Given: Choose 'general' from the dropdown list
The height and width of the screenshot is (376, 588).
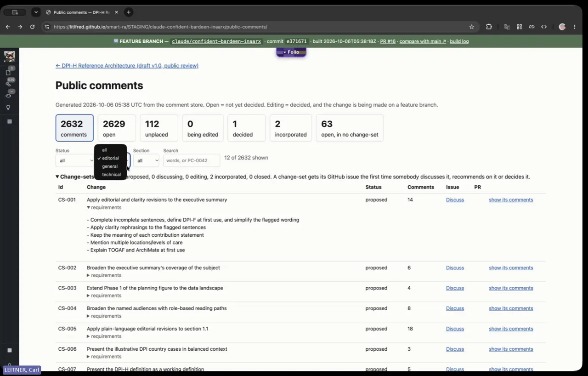Looking at the screenshot, I should tap(110, 166).
